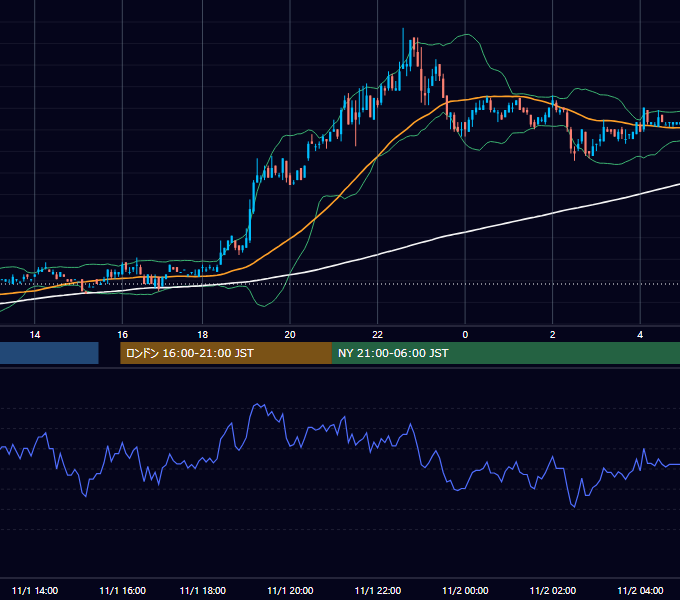Click the '22' hour axis label
680x600 pixels.
(x=377, y=335)
